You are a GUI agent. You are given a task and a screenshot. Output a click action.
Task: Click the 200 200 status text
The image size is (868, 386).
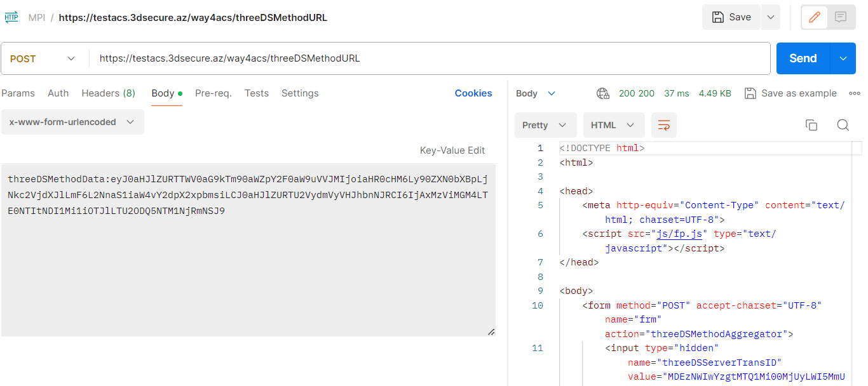click(x=637, y=93)
